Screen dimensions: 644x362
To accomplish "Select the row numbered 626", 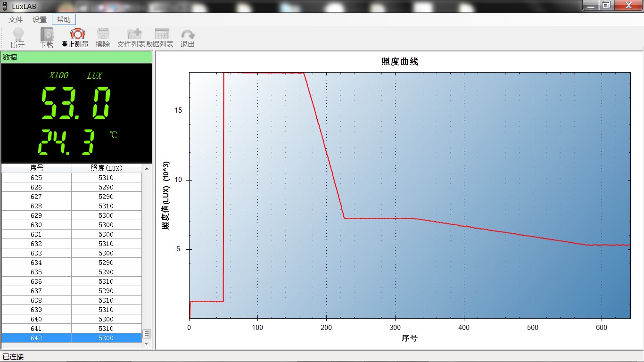I will pyautogui.click(x=72, y=187).
